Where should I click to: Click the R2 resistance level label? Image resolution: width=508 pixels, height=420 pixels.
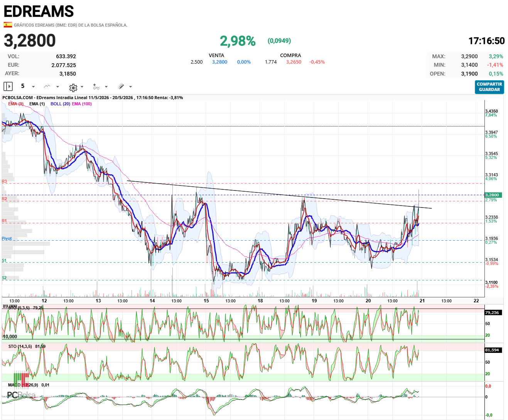4,199
